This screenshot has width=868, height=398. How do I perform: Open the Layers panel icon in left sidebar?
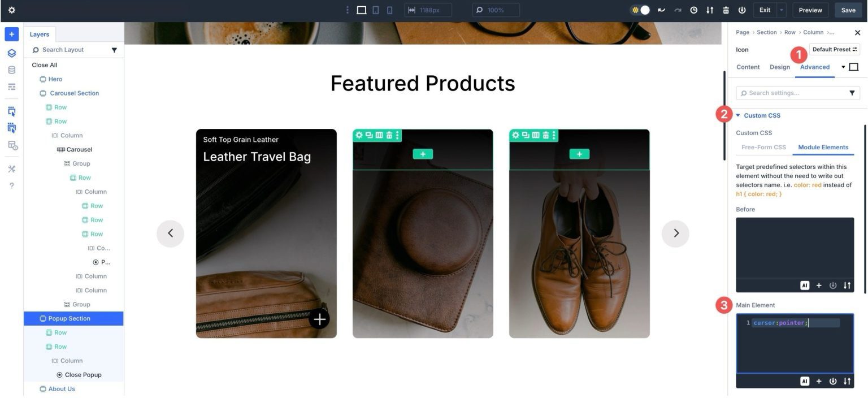coord(11,53)
